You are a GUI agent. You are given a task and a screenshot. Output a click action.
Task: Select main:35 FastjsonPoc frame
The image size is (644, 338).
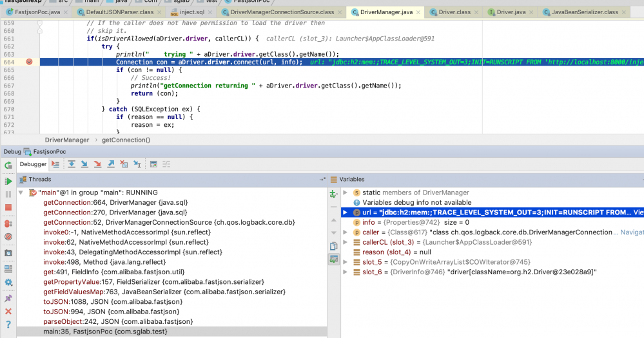pos(171,332)
